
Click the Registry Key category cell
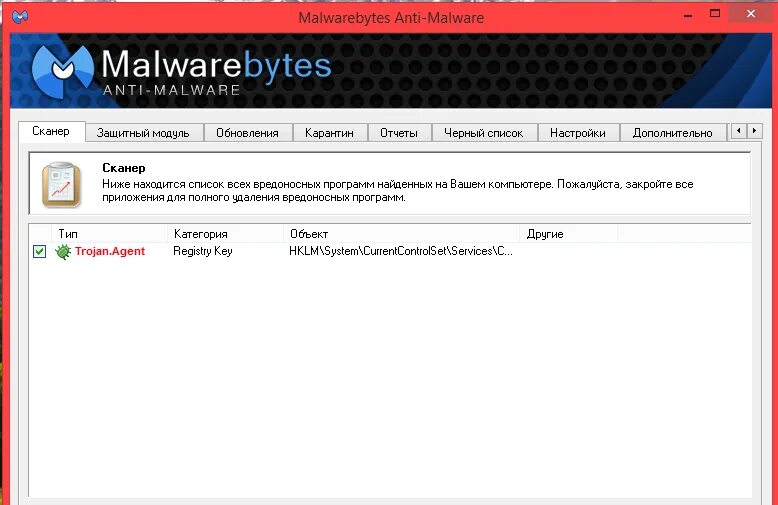point(202,251)
